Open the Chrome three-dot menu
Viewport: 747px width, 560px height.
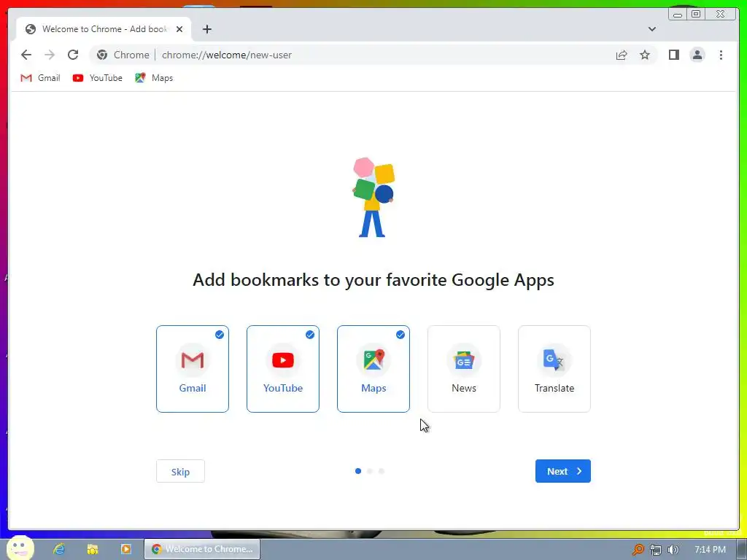click(721, 55)
